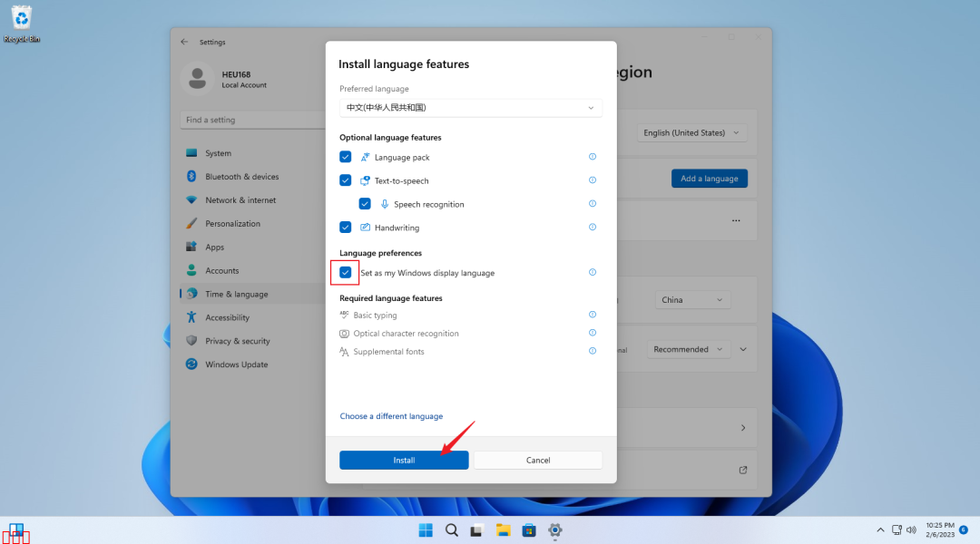
Task: Click the Speech recognition info icon
Action: [x=592, y=204]
